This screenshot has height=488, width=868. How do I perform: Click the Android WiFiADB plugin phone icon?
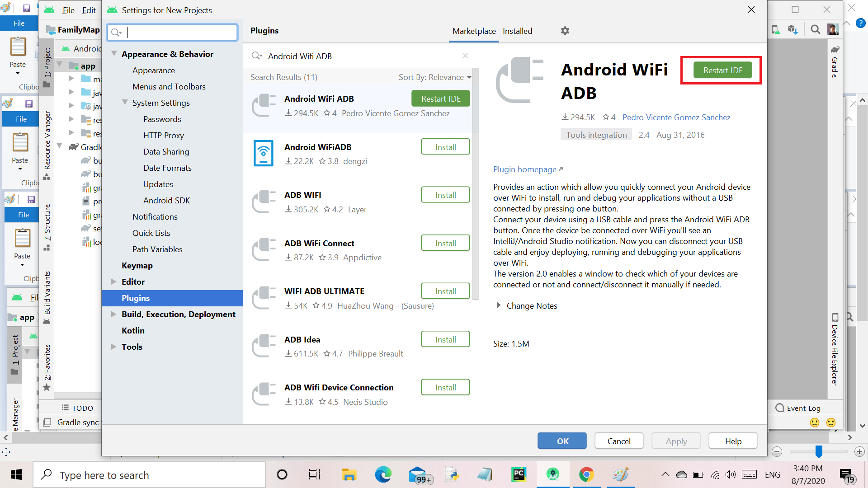pos(264,153)
